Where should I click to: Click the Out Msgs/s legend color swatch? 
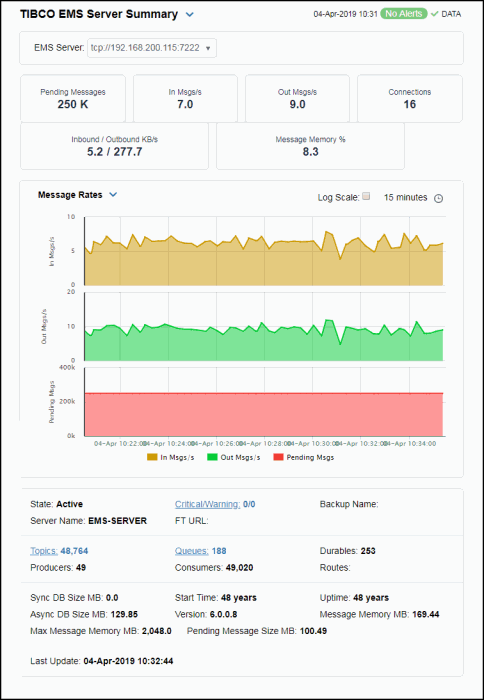tap(212, 458)
